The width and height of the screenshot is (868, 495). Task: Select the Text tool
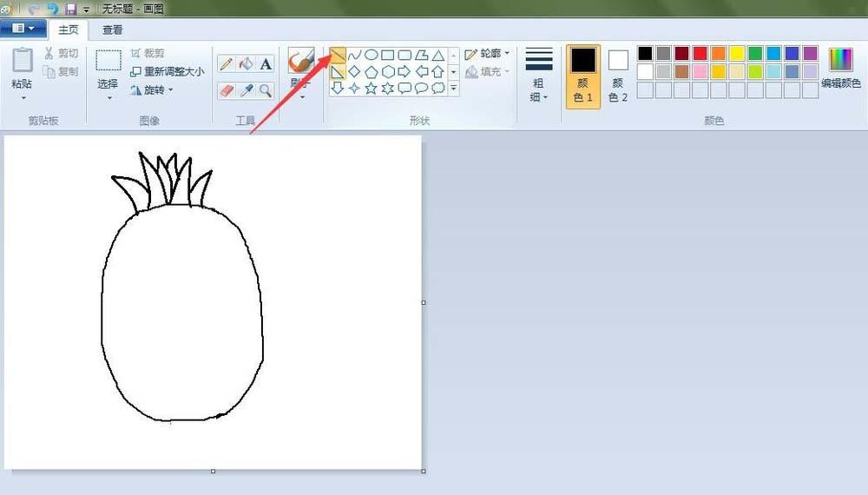click(x=266, y=64)
